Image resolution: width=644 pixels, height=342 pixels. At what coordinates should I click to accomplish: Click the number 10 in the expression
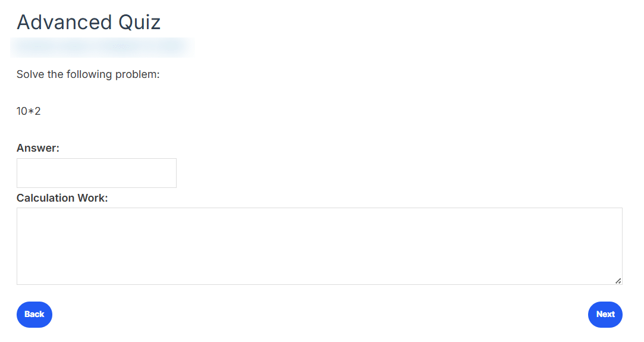(22, 111)
